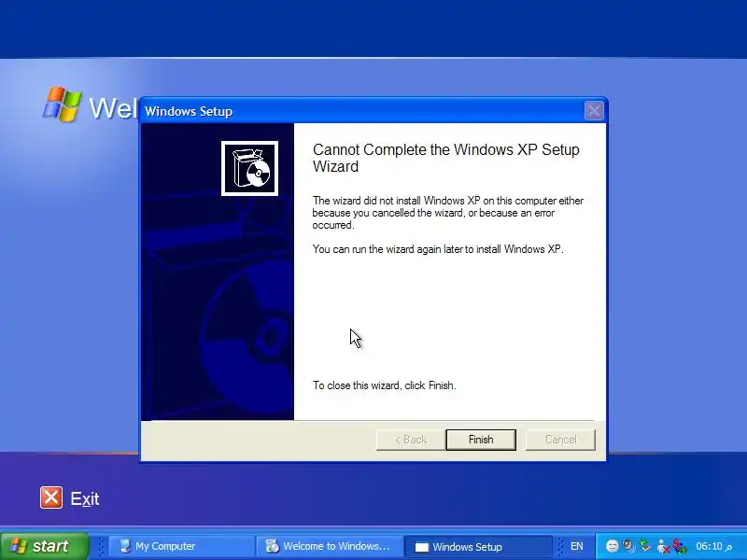Click the red X Exit icon

51,497
